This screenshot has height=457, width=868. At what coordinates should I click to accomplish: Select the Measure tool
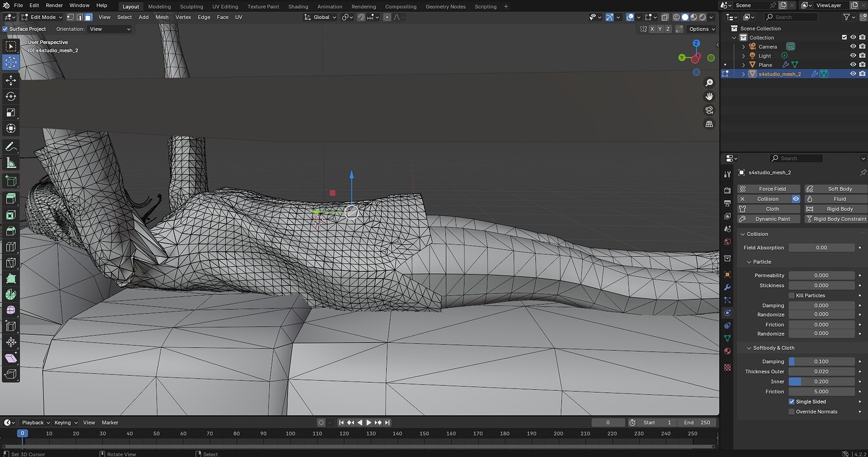pos(11,163)
